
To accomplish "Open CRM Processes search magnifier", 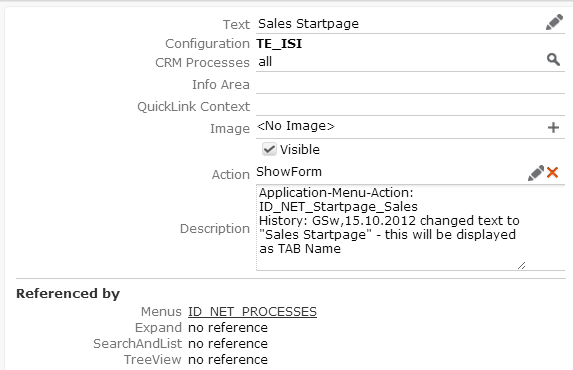I will 553,59.
